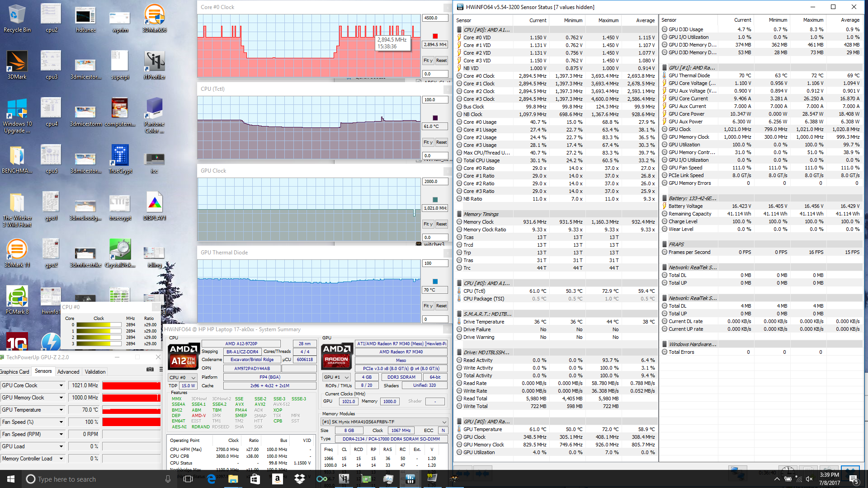The height and width of the screenshot is (488, 868).
Task: Click Fit y in GPU Thermal Diode graph
Action: [428, 306]
